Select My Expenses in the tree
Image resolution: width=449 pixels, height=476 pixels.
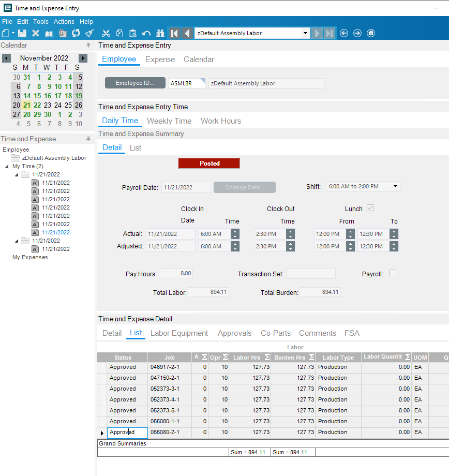30,257
